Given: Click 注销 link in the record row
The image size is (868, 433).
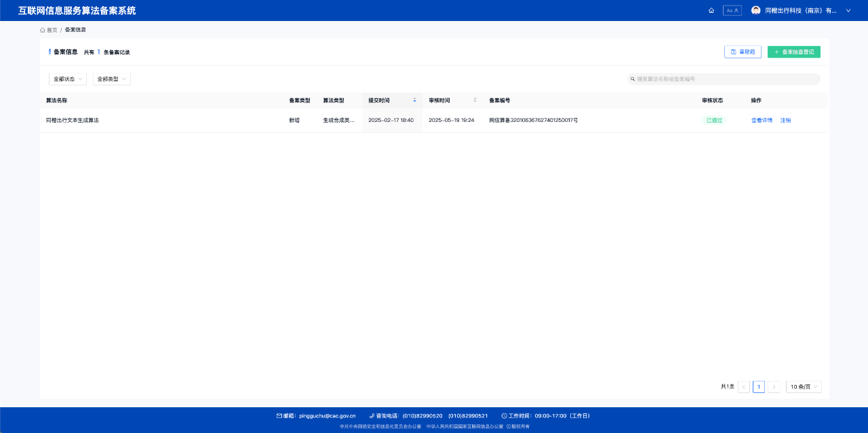Looking at the screenshot, I should pyautogui.click(x=785, y=121).
